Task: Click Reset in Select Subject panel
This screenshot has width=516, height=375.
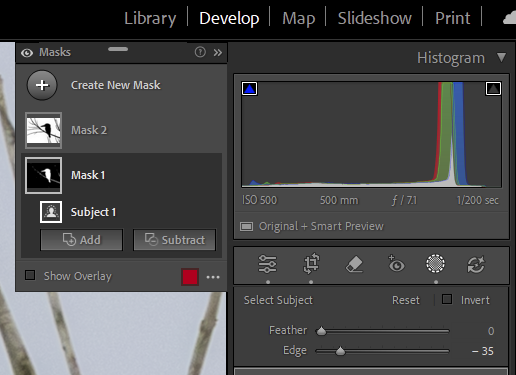Action: pos(406,300)
